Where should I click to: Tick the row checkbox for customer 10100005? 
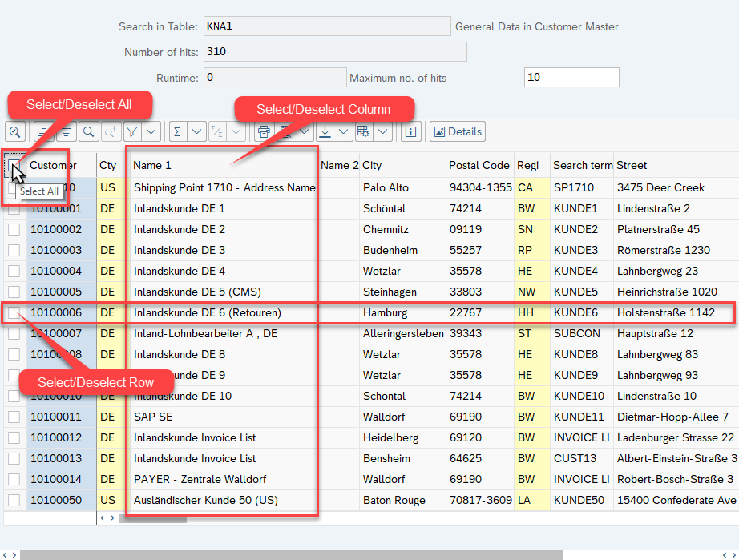pyautogui.click(x=14, y=292)
